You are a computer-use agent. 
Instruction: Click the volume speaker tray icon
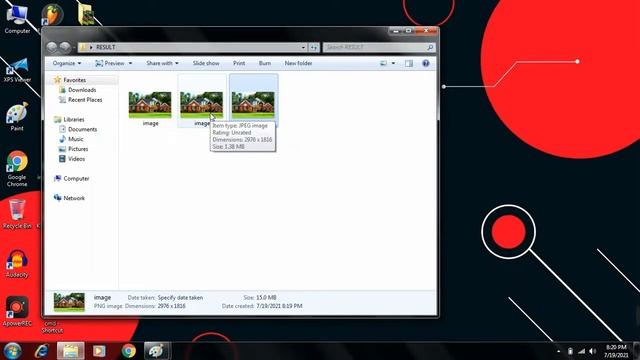tap(593, 351)
